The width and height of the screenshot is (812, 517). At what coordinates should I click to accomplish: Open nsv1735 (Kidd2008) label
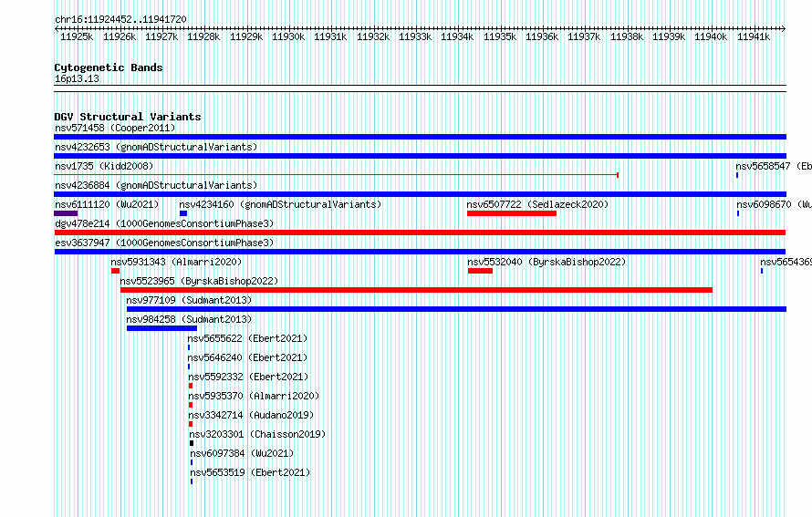(104, 166)
